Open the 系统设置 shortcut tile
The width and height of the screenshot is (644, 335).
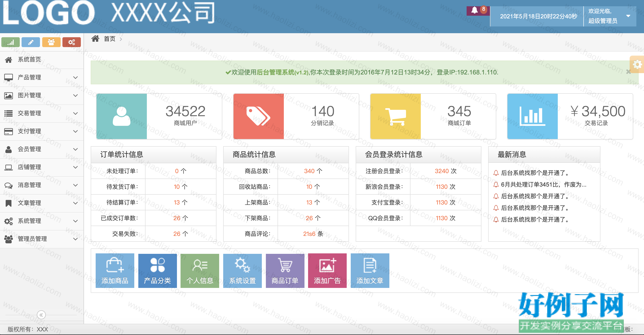pyautogui.click(x=243, y=271)
